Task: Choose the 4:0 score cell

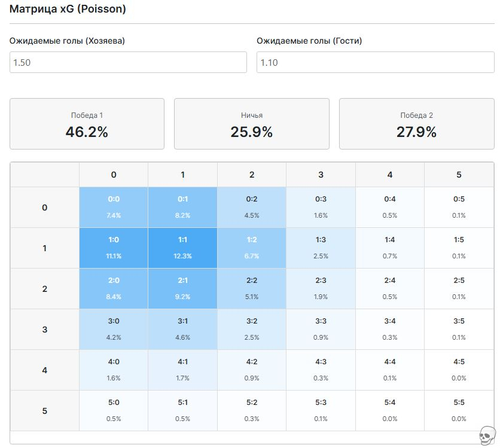Action: (114, 370)
